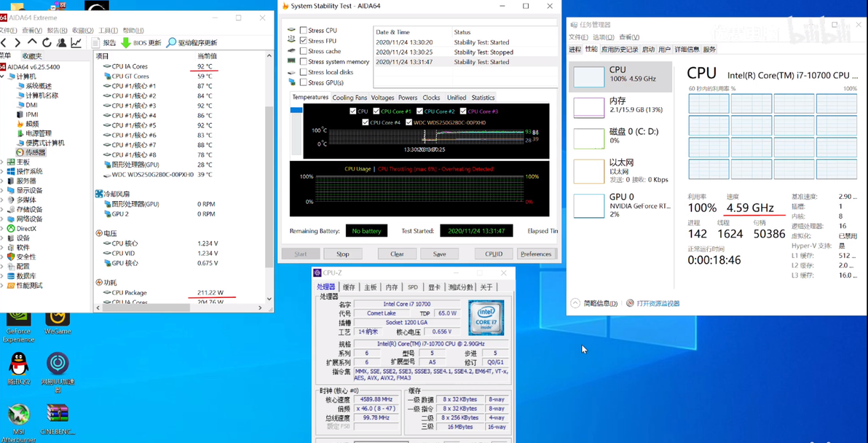
Task: Open the AIDA64 user/favorites person icon
Action: 61,43
